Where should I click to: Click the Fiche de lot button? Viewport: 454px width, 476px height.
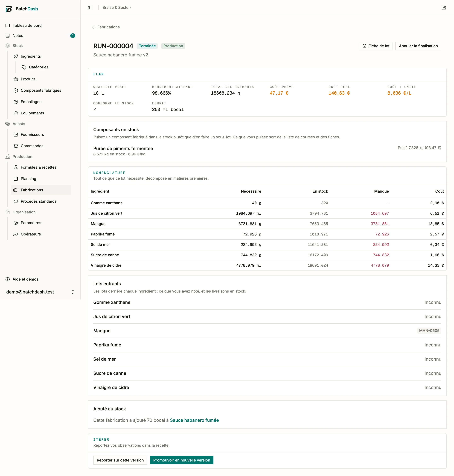pyautogui.click(x=376, y=46)
